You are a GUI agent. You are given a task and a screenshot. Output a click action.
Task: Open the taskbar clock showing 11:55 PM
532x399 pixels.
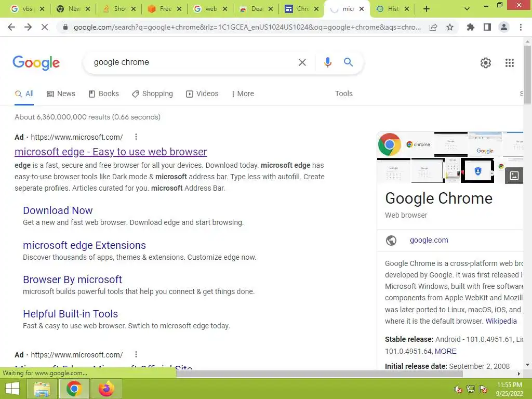coord(509,389)
